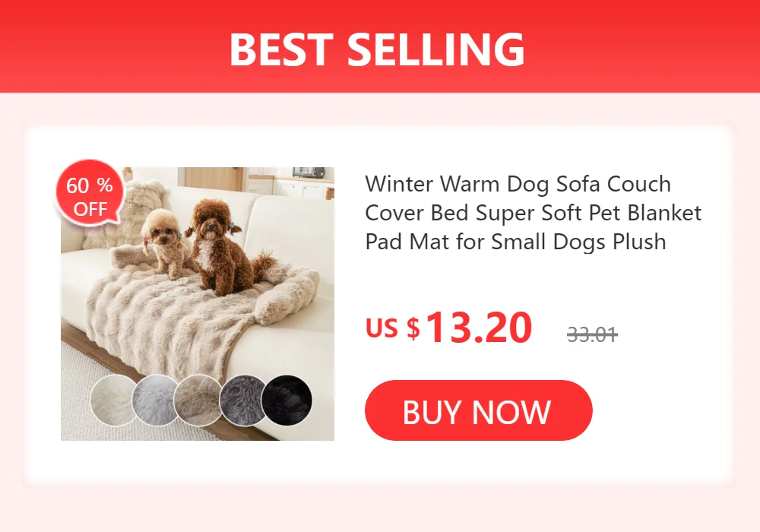Click the cream puppy in product photo
Screen dimensions: 760x532
[165, 242]
